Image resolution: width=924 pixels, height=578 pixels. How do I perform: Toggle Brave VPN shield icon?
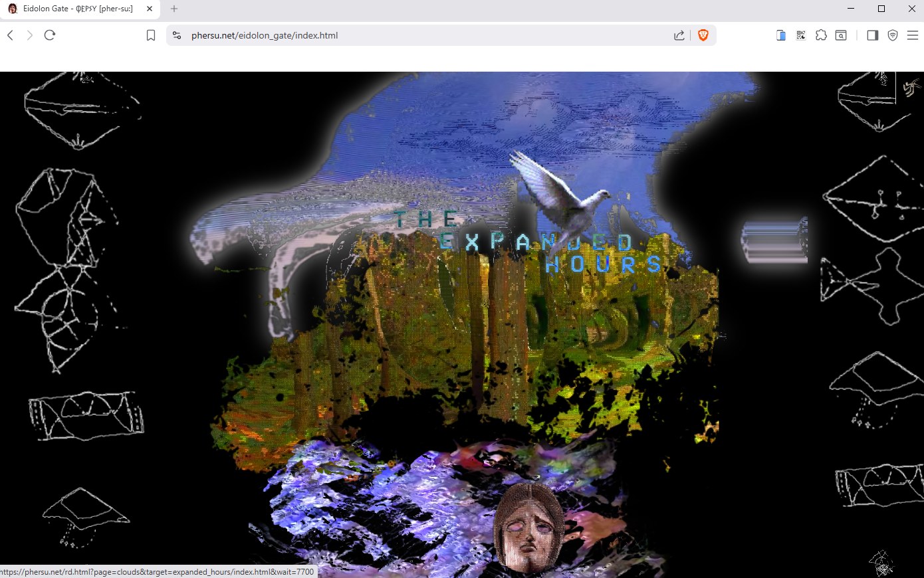[x=893, y=35]
